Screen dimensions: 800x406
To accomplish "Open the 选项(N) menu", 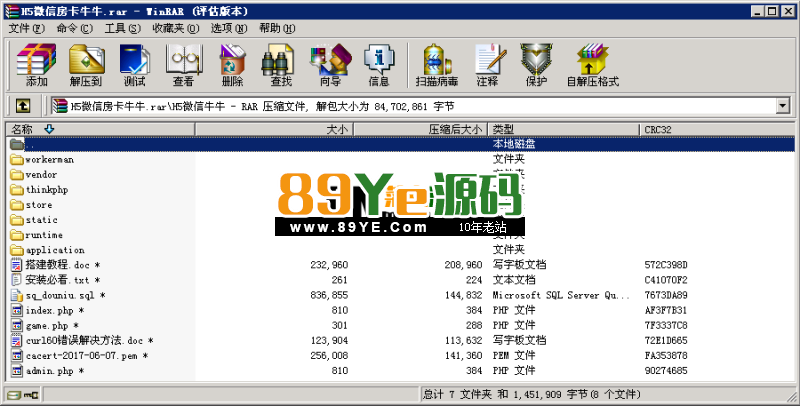I will click(229, 29).
